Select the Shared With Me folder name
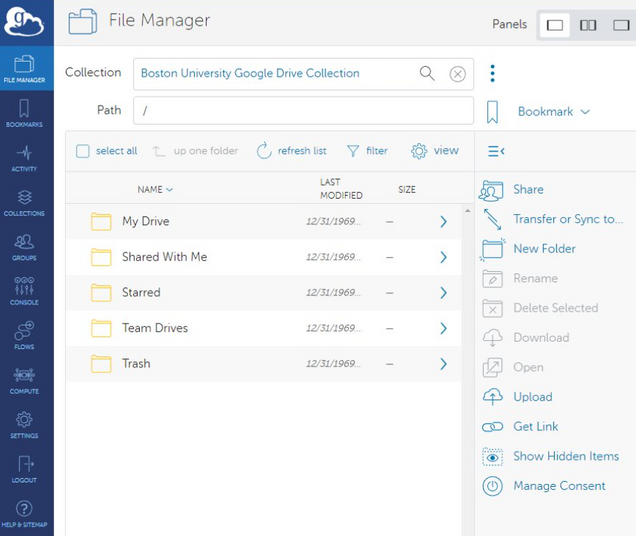Image resolution: width=636 pixels, height=536 pixels. click(165, 257)
